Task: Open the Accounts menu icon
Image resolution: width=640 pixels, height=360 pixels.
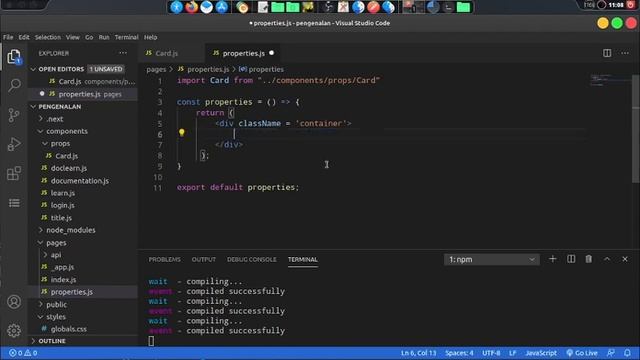Action: pyautogui.click(x=14, y=302)
